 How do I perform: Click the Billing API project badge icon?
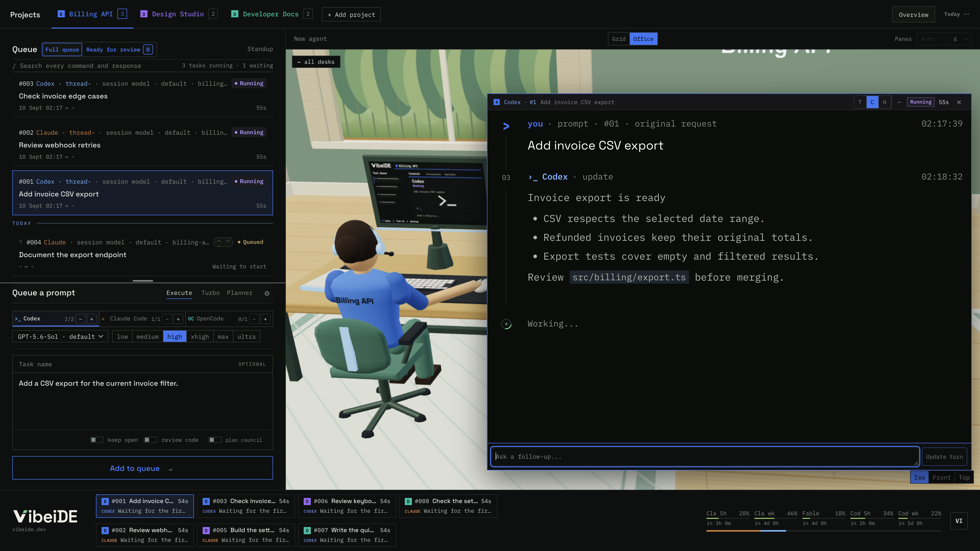61,14
